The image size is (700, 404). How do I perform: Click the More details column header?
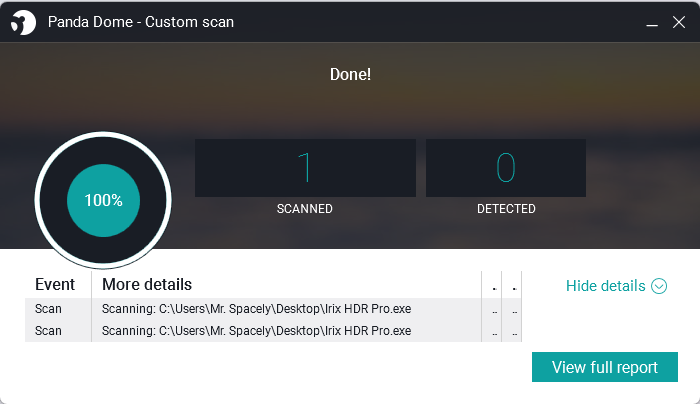point(147,285)
